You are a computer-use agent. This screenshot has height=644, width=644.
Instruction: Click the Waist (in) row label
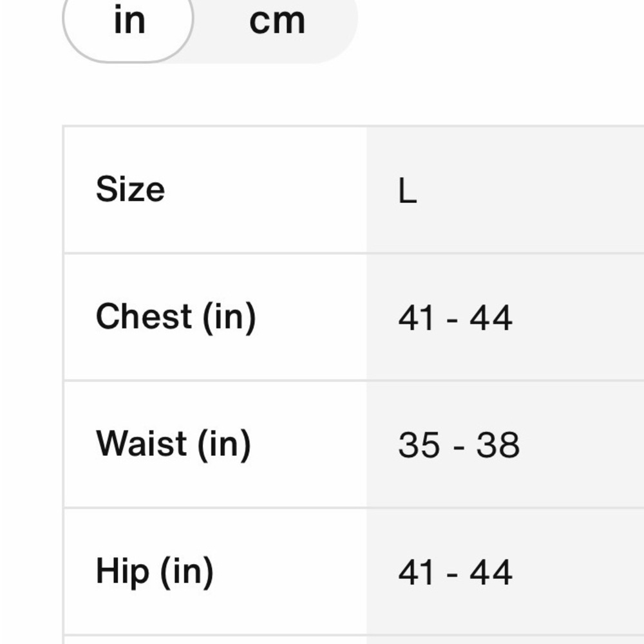click(173, 444)
